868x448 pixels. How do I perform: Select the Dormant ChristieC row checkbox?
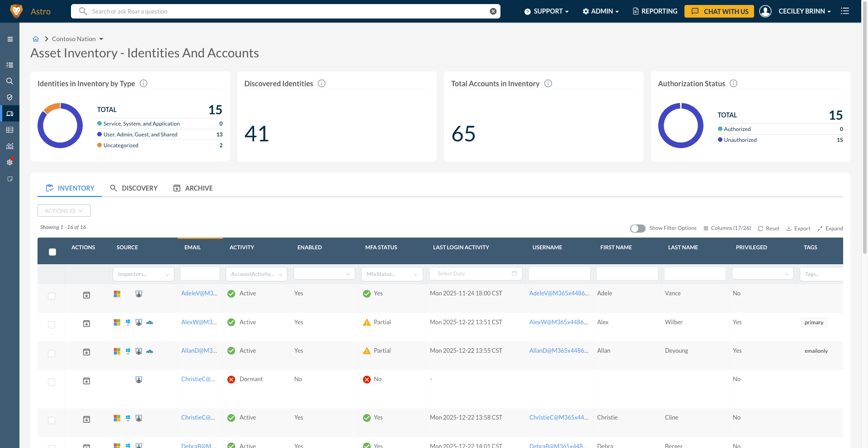[52, 382]
